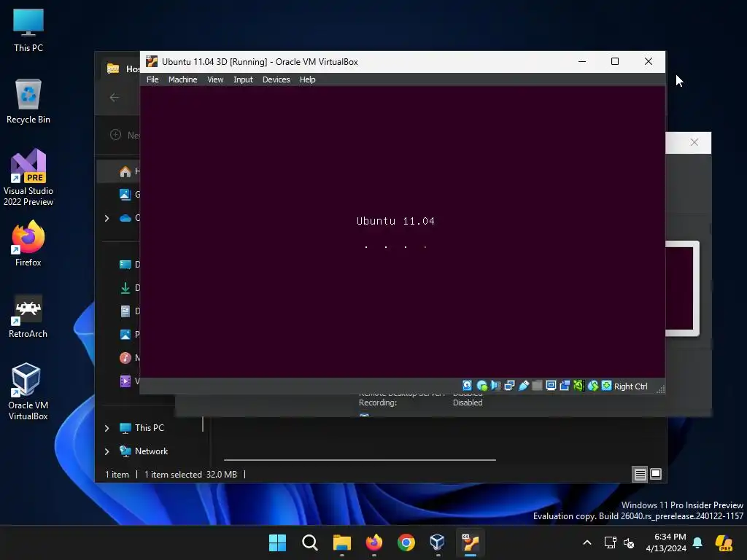Click VM preview thumbnail in VirtualBox Manager

tap(682, 289)
